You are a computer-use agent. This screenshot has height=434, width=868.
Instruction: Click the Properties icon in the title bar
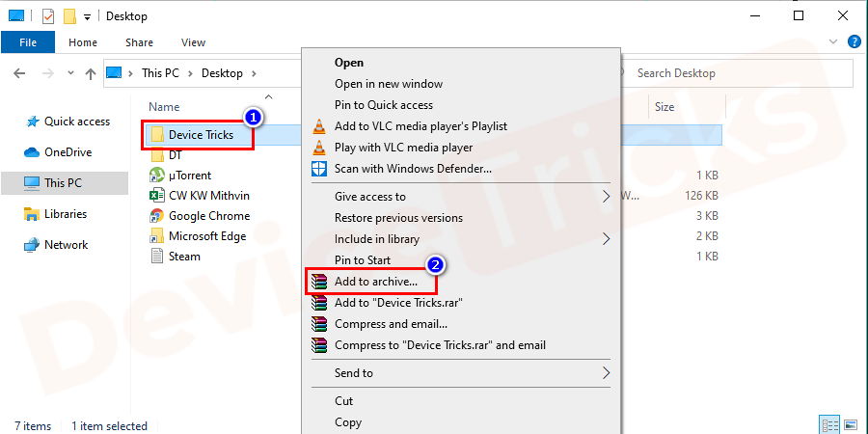48,16
